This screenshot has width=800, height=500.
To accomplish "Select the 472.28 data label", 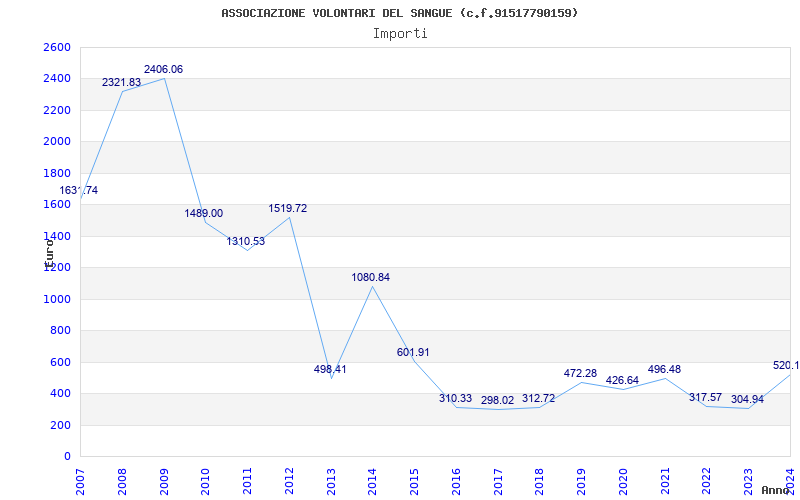I will point(580,373).
